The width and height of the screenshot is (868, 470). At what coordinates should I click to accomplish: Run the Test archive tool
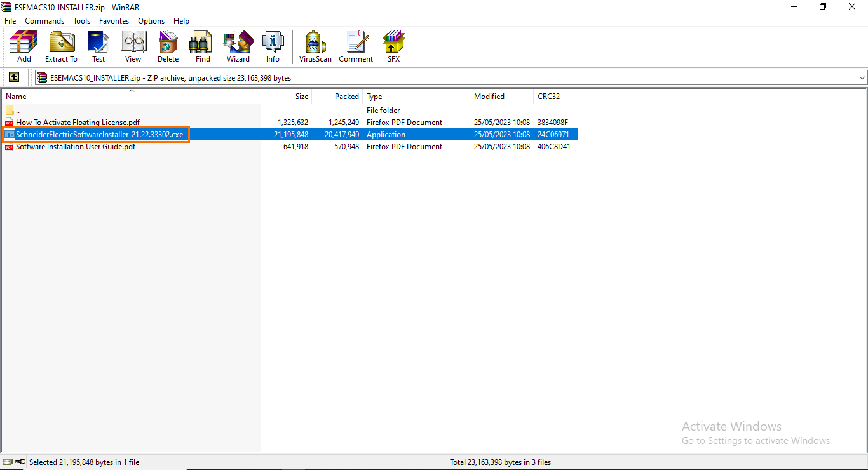tap(98, 47)
